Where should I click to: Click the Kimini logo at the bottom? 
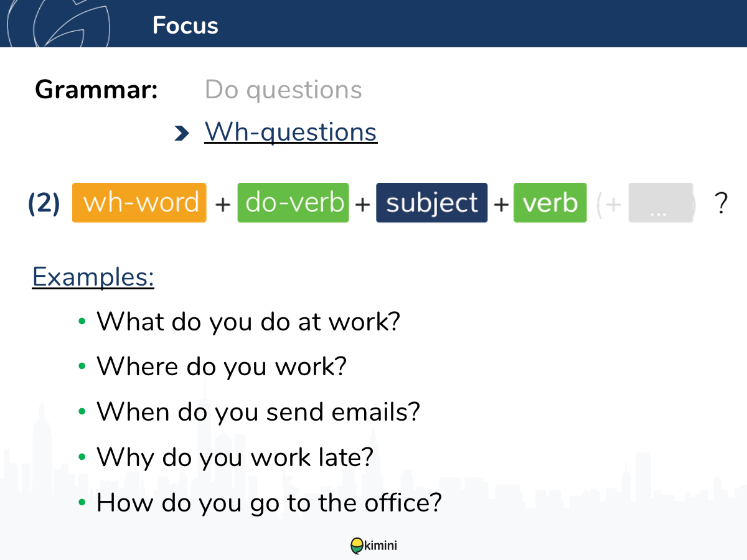[374, 546]
